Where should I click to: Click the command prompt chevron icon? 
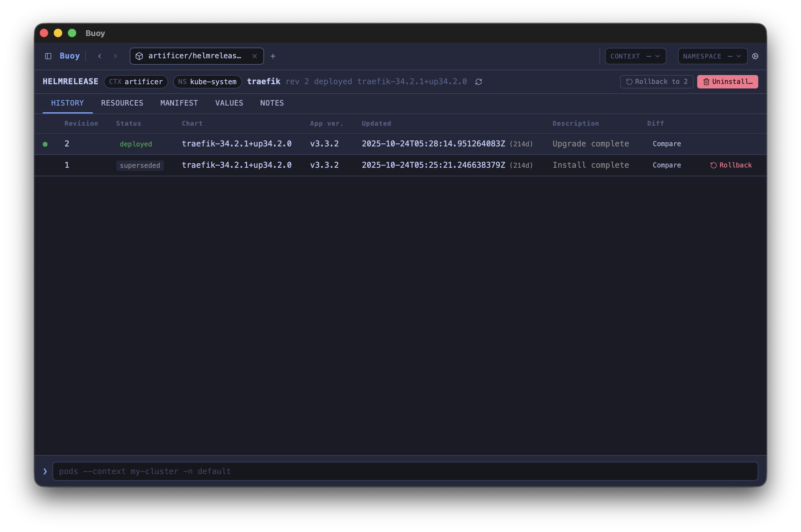pyautogui.click(x=45, y=471)
